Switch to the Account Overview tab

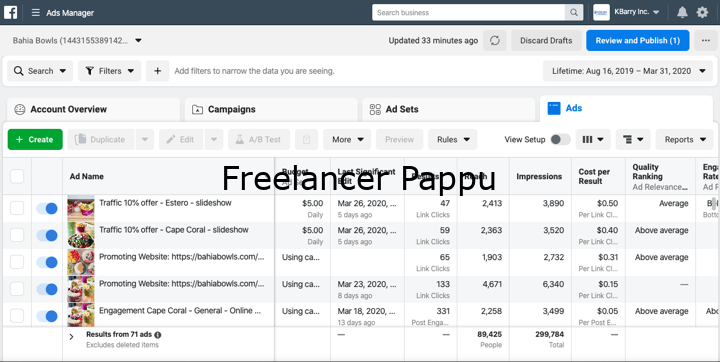[x=94, y=109]
